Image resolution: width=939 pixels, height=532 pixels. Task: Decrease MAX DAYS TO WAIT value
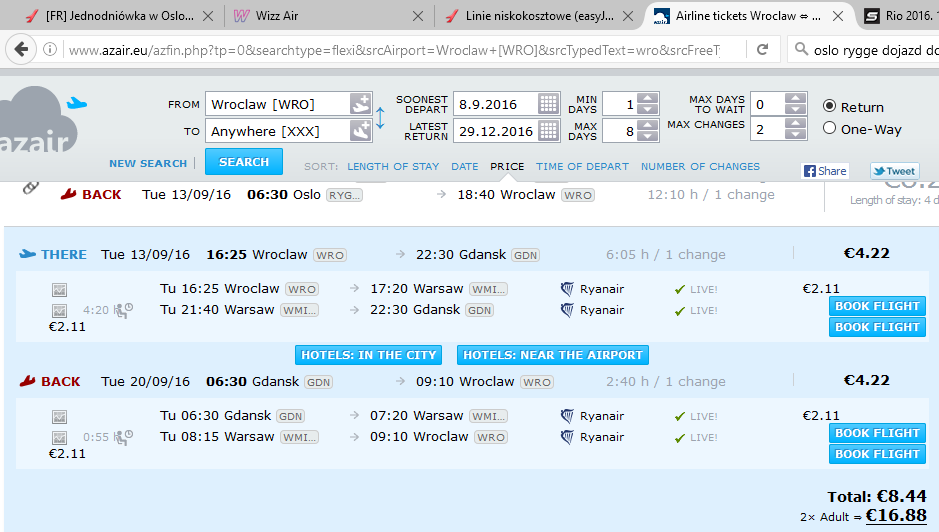point(795,109)
